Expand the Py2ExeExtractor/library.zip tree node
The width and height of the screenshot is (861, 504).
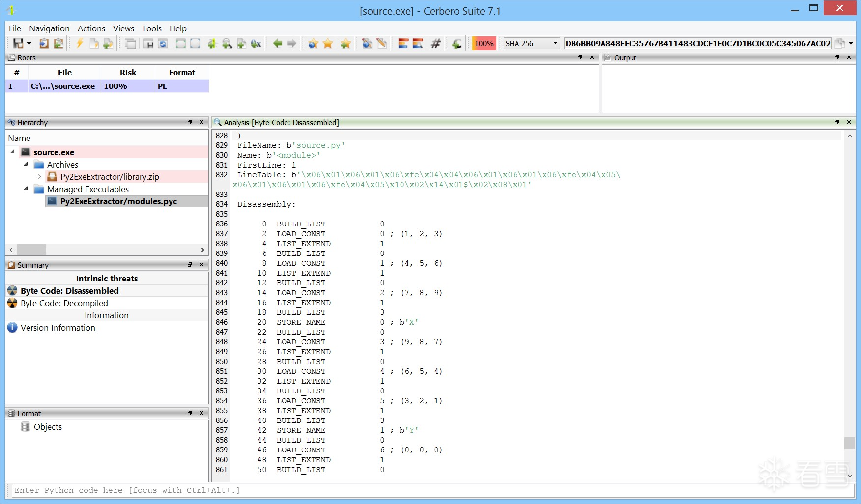[x=39, y=177]
